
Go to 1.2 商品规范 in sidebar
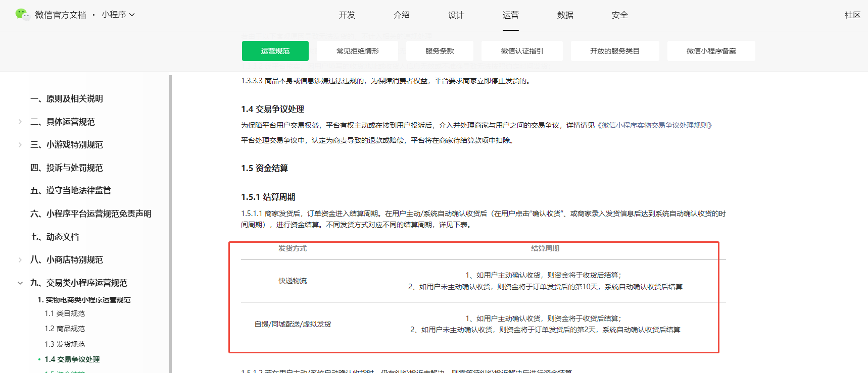point(65,329)
